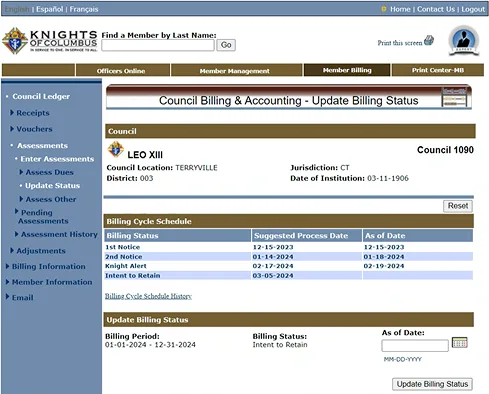
Task: Click the Suggested Process Date column header
Action: 307,236
